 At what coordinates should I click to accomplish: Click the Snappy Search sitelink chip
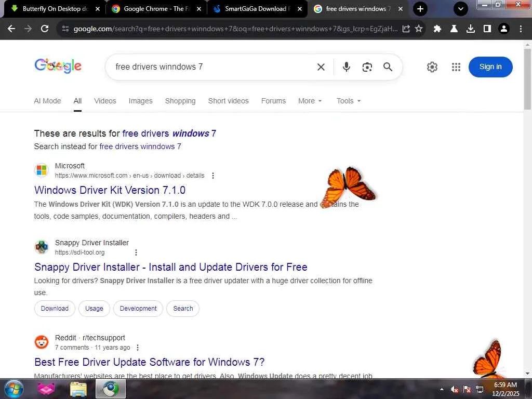[x=183, y=309]
